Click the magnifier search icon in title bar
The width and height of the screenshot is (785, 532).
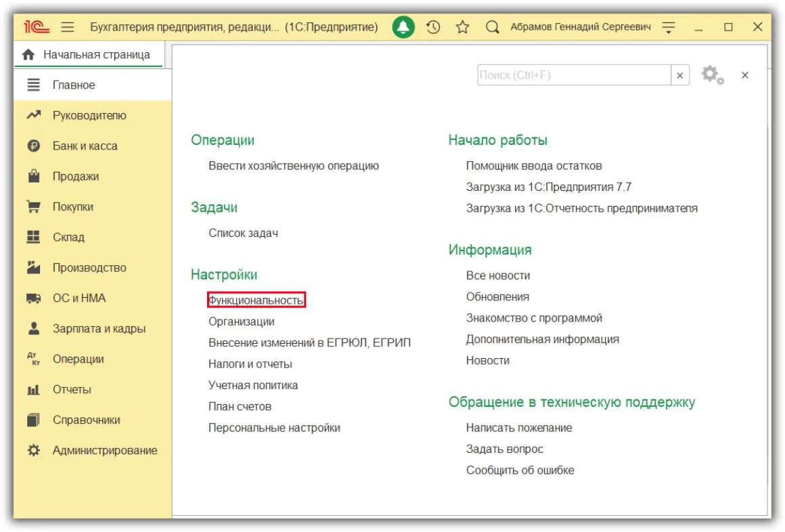pyautogui.click(x=493, y=27)
